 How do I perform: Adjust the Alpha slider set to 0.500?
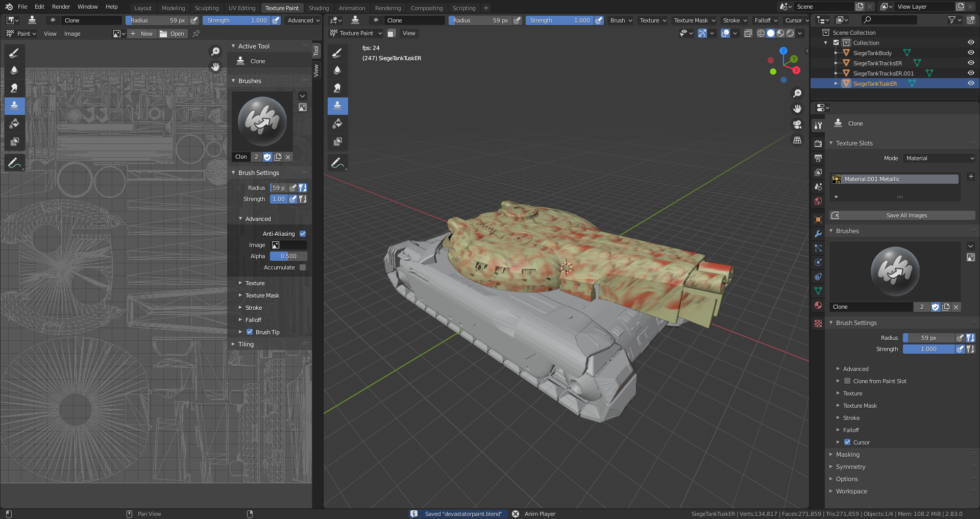[288, 256]
